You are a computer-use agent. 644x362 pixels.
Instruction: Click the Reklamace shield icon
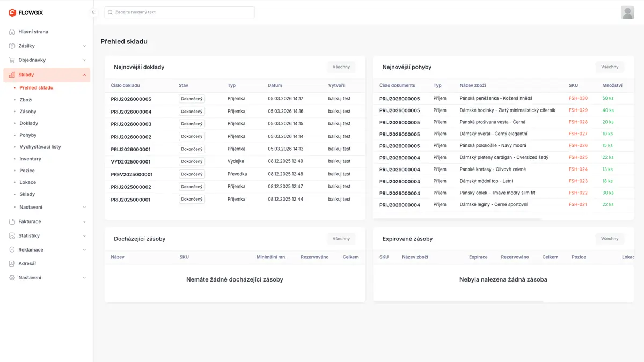pos(12,250)
